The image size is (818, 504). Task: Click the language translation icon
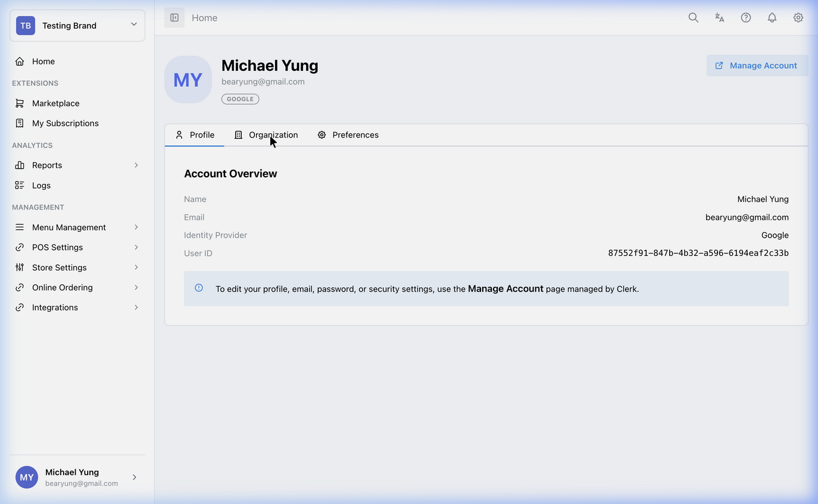719,17
